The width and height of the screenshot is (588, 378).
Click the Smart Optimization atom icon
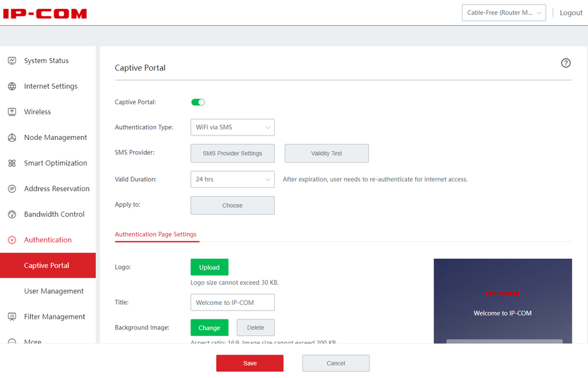[12, 163]
